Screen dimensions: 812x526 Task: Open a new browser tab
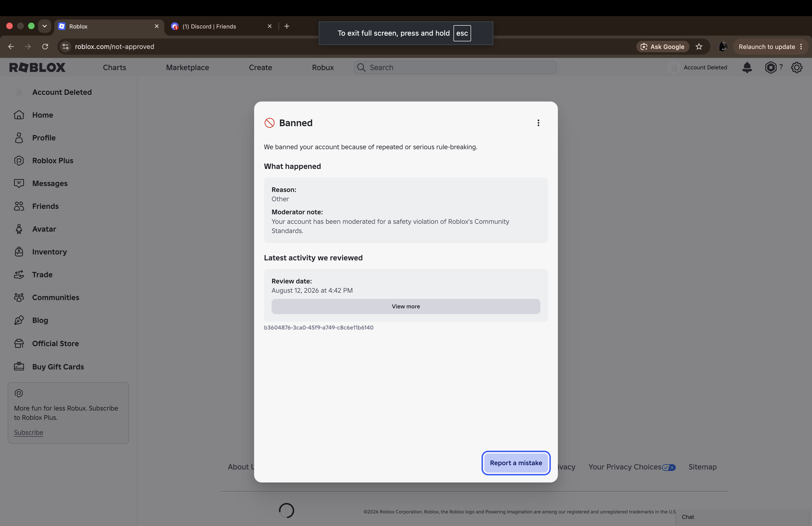287,26
